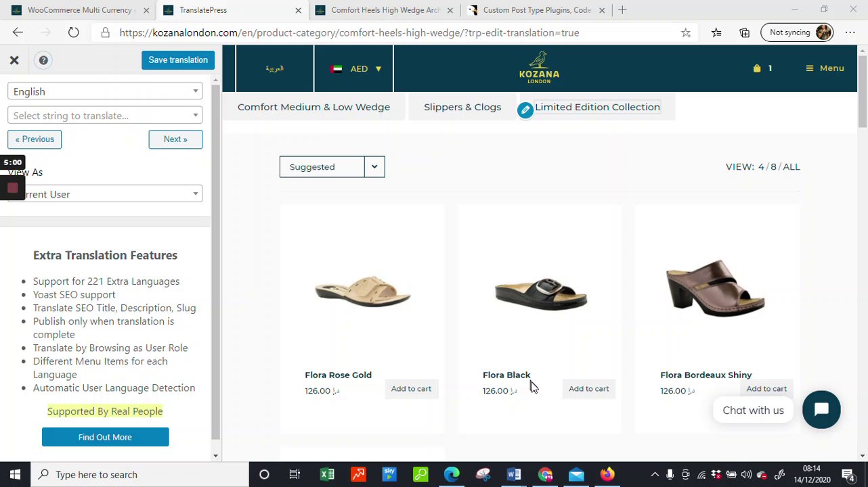Image resolution: width=868 pixels, height=487 pixels.
Task: Open Comfort Medium & Low Wedge category
Action: pos(313,107)
